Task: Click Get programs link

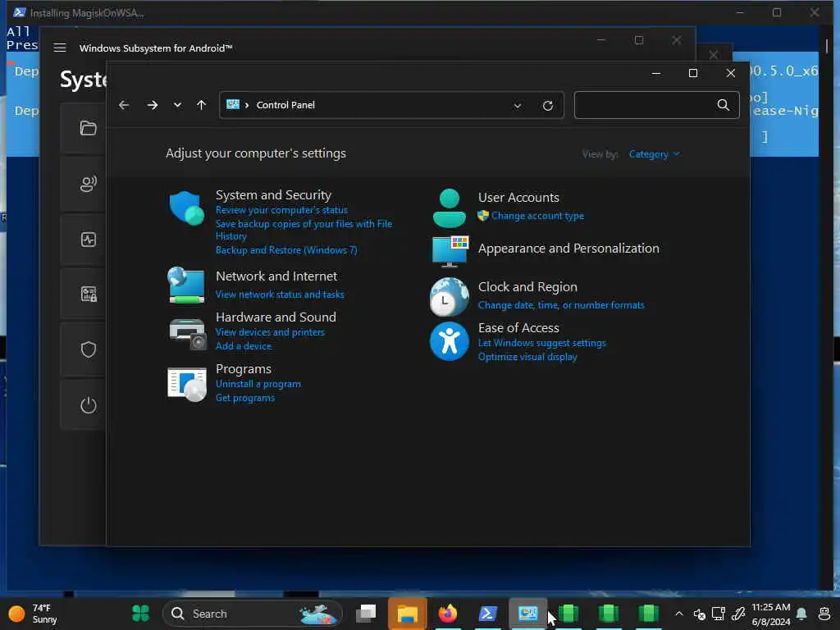Action: tap(244, 398)
